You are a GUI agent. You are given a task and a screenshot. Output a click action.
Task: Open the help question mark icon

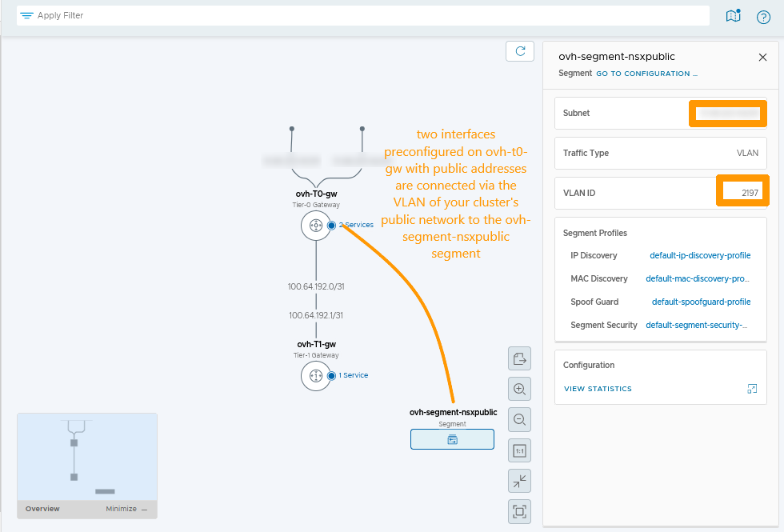[x=763, y=17]
